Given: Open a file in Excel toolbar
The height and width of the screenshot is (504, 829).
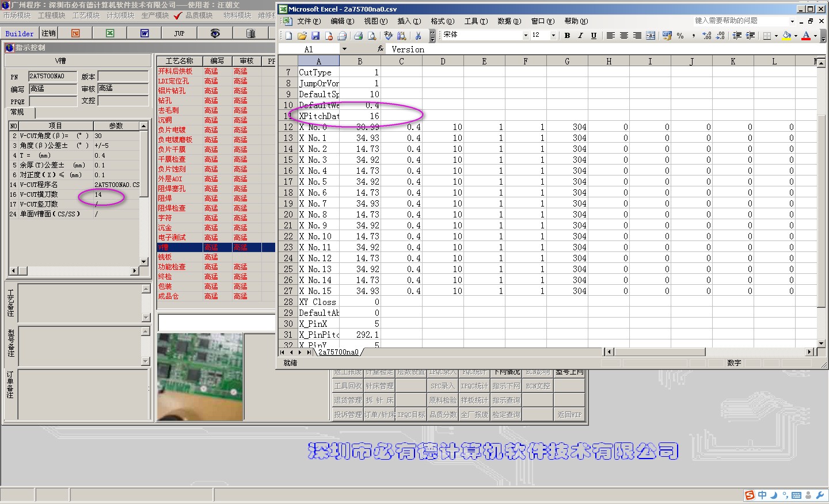Looking at the screenshot, I should [x=302, y=36].
